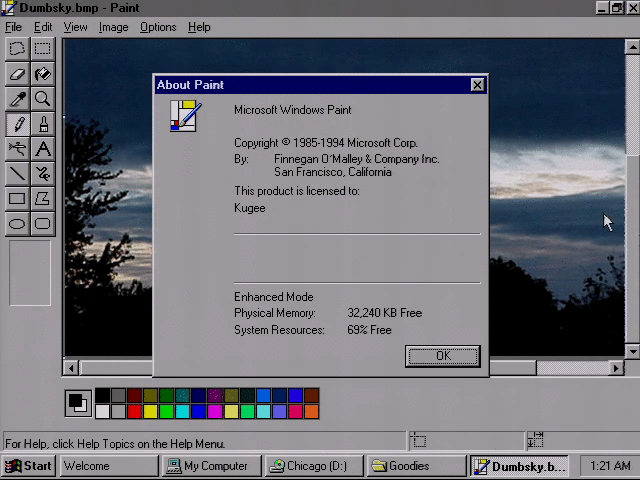Switch to My Computer in taskbar

211,466
